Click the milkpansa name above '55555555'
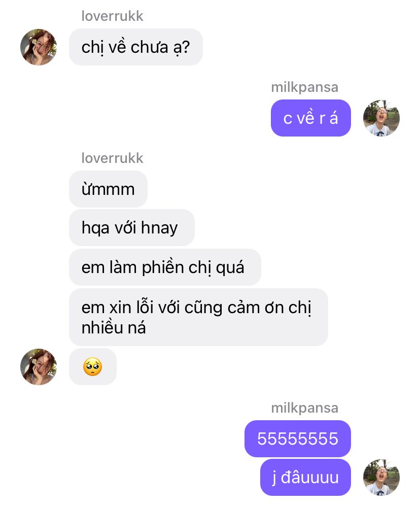 (305, 408)
